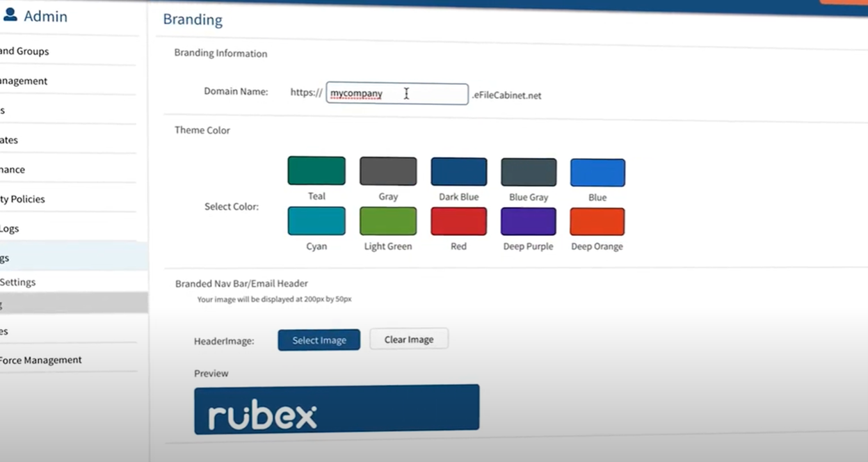Click the Branding page heading
The width and height of the screenshot is (868, 462).
[x=193, y=19]
